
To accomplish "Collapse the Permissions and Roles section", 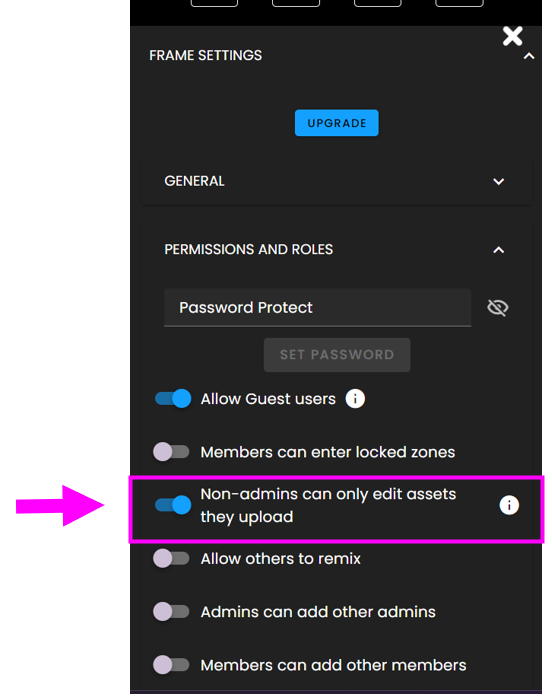I will tap(499, 250).
